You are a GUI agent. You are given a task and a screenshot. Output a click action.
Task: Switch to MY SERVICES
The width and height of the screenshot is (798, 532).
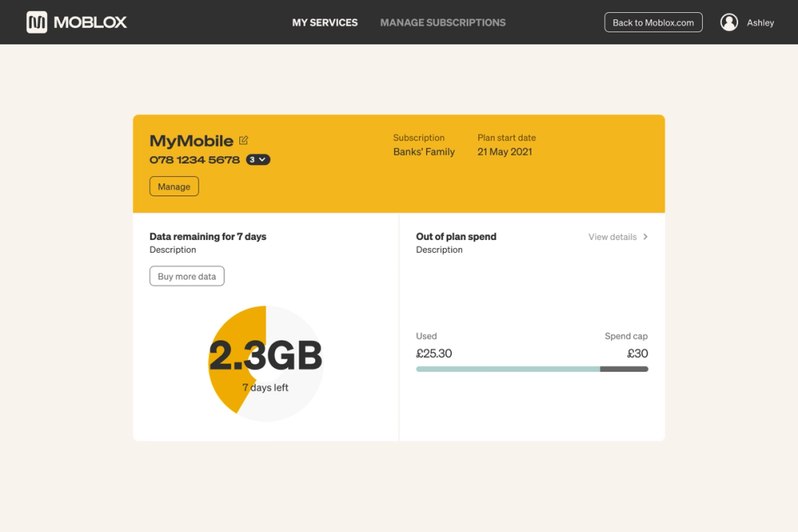[x=325, y=22]
